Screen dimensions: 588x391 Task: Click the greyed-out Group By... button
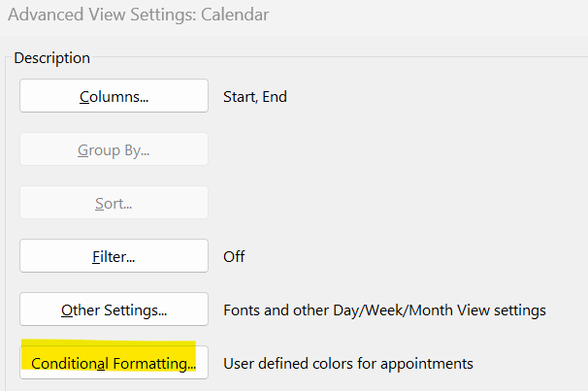tap(114, 149)
